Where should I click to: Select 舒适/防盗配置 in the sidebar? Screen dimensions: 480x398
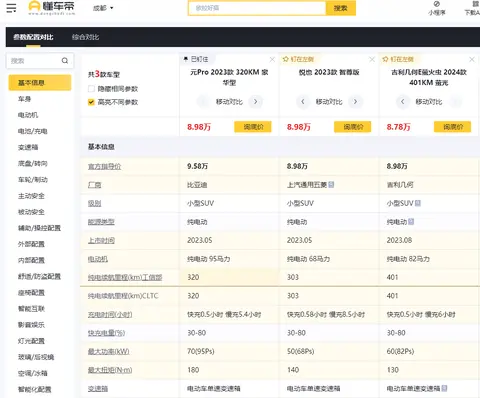[x=39, y=276]
